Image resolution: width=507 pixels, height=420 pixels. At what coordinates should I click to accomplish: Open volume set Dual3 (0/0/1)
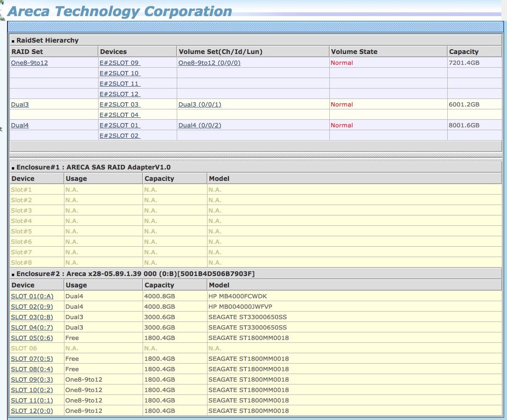click(x=200, y=104)
